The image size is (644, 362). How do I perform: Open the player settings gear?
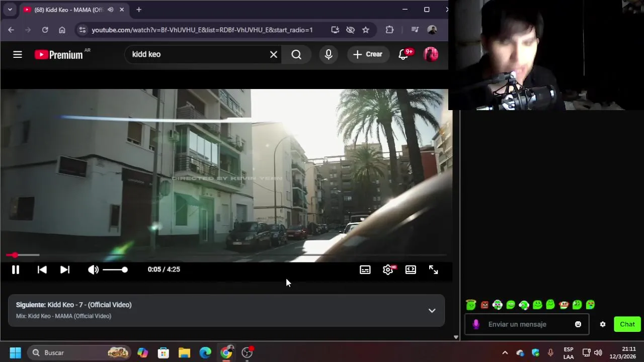click(388, 270)
